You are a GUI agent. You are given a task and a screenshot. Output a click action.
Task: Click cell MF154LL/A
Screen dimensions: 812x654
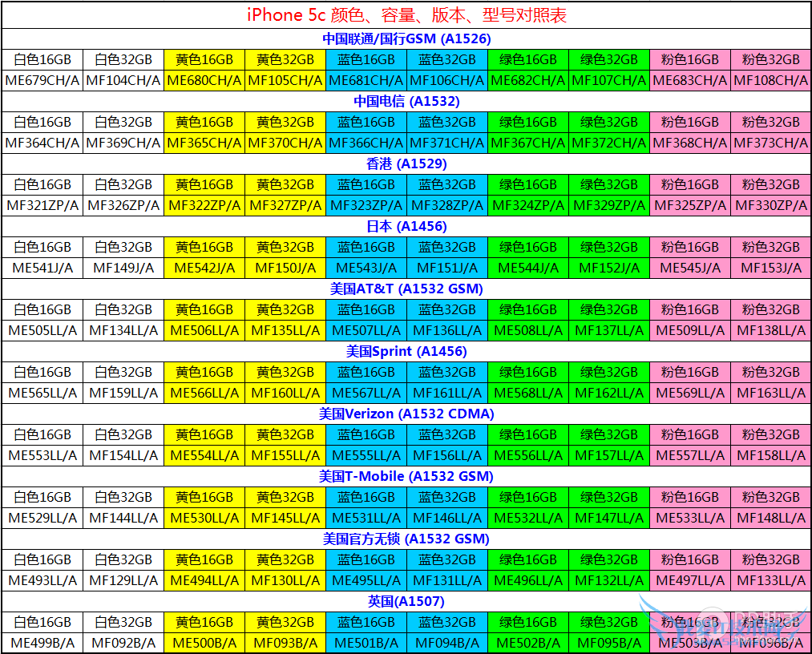pos(123,456)
